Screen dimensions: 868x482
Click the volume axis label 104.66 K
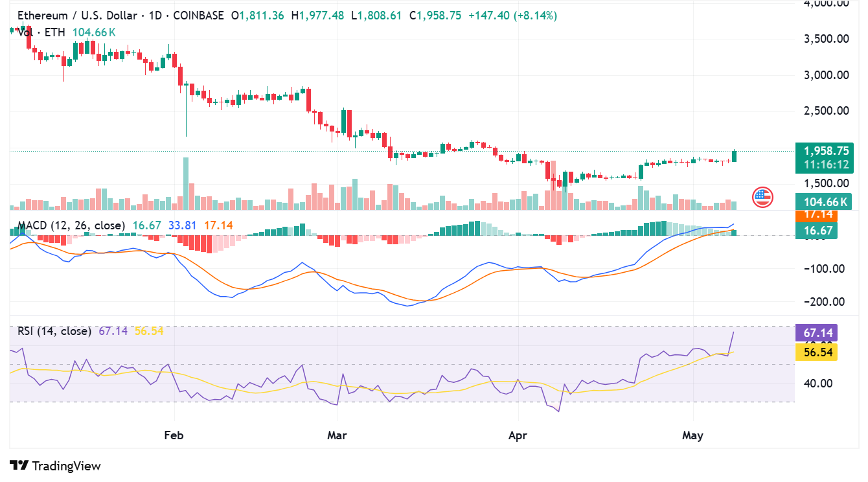pyautogui.click(x=824, y=202)
